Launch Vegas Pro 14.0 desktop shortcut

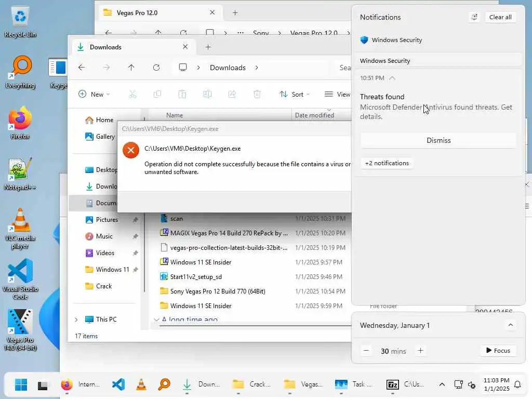[20, 330]
